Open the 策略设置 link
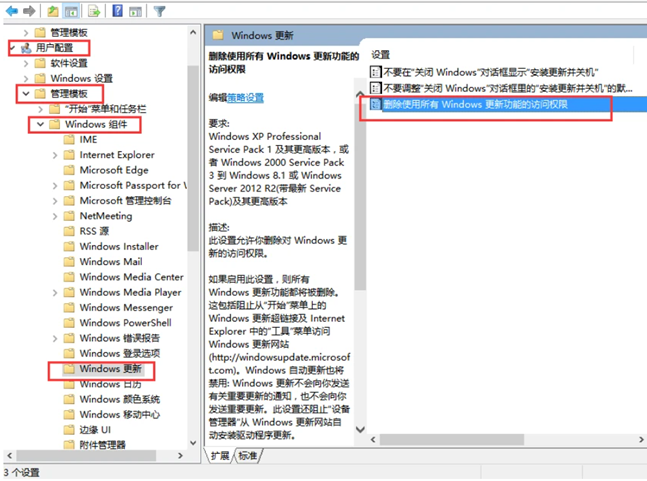 click(x=246, y=98)
